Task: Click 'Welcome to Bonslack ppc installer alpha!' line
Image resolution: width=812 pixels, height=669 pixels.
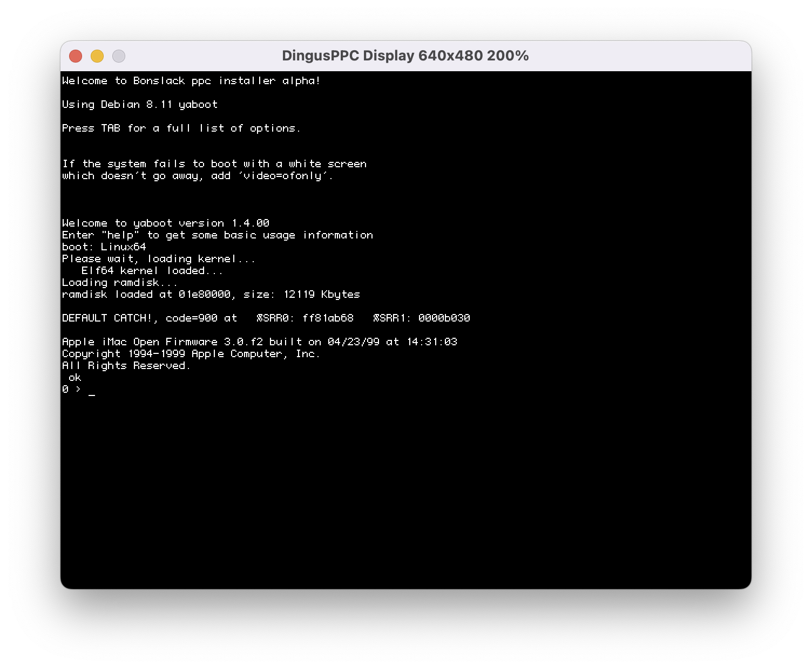Action: [191, 81]
